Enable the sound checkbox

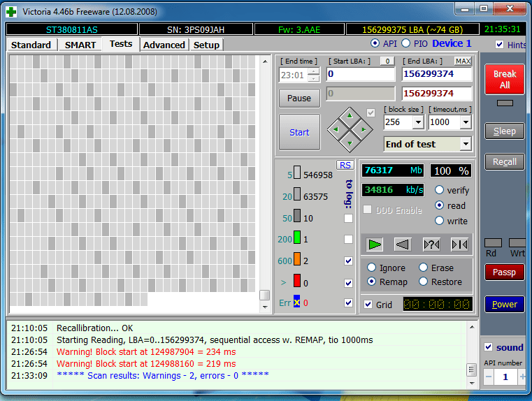click(489, 347)
